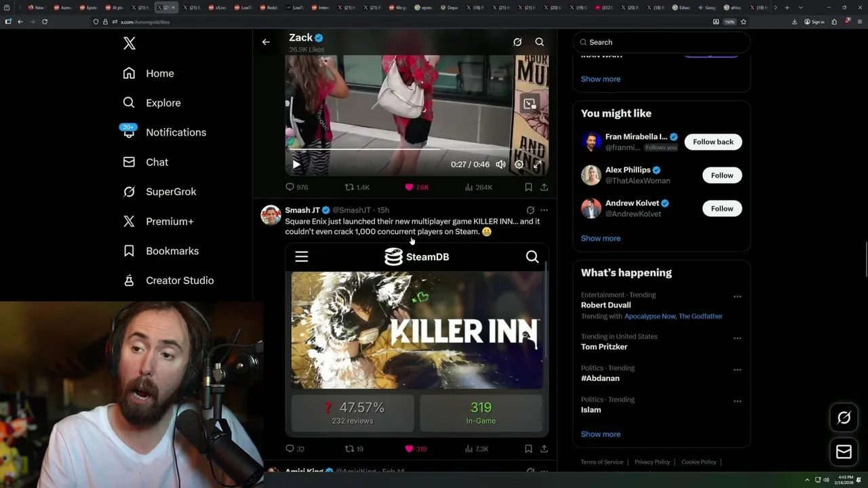Open the floating messages button
868x488 pixels.
[844, 452]
